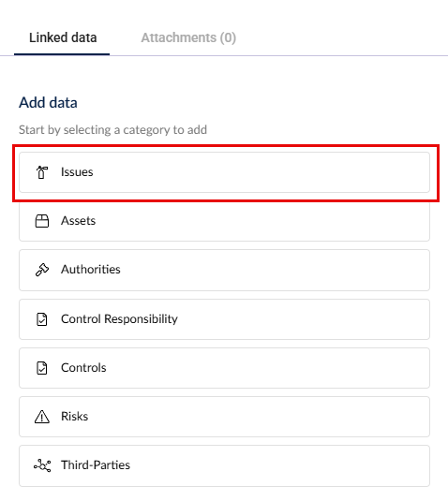Select the Issues category

coord(225,172)
